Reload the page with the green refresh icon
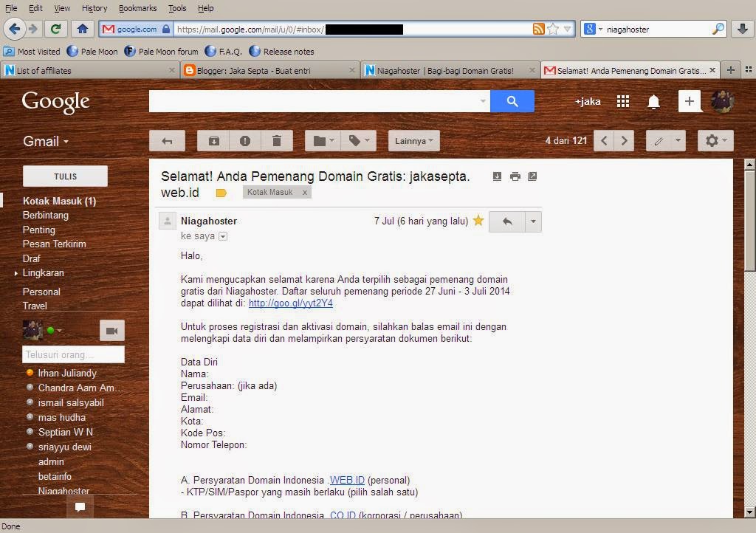This screenshot has height=533, width=756. (55, 30)
